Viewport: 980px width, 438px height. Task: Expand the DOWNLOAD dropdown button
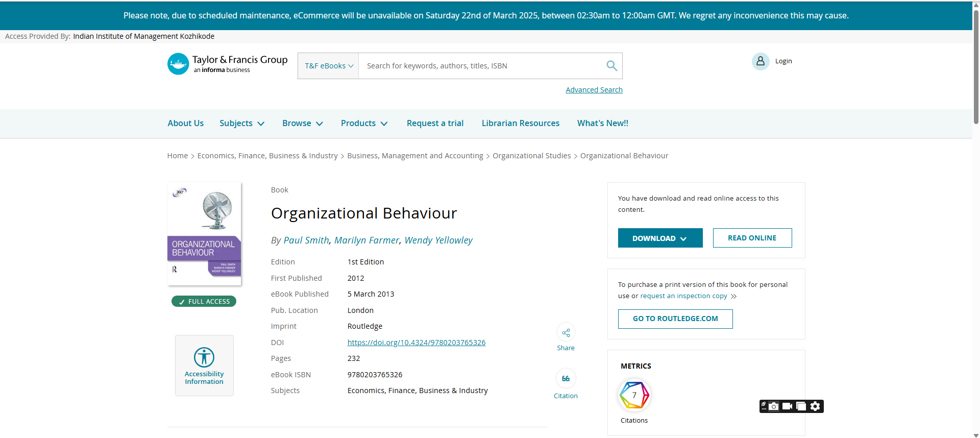660,238
